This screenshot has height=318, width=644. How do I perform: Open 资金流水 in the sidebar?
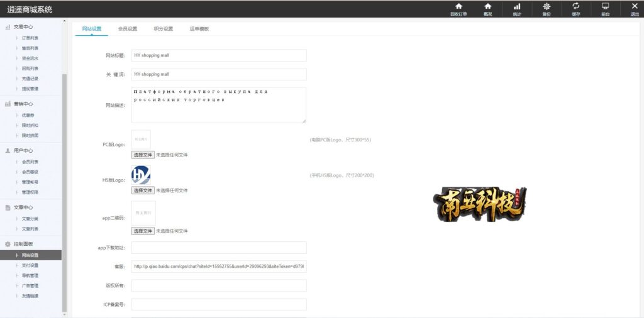pyautogui.click(x=30, y=58)
